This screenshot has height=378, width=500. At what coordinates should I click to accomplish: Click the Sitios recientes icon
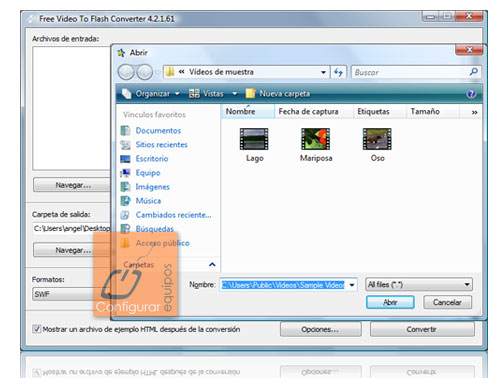pos(125,145)
